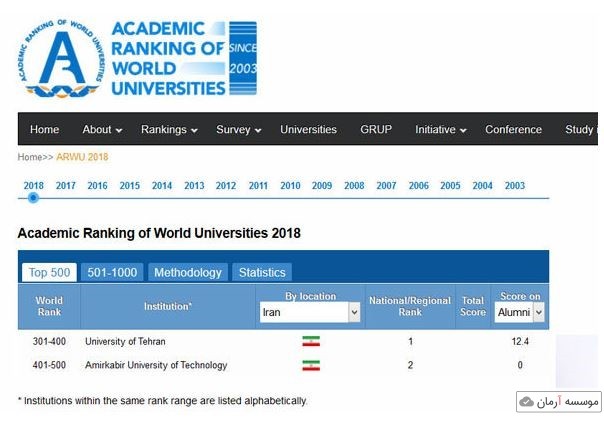Open the Rankings menu dropdown
The image size is (604, 421).
point(169,130)
